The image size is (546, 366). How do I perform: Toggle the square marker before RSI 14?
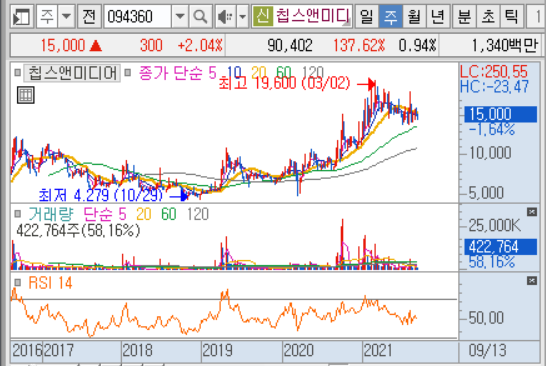pos(17,282)
